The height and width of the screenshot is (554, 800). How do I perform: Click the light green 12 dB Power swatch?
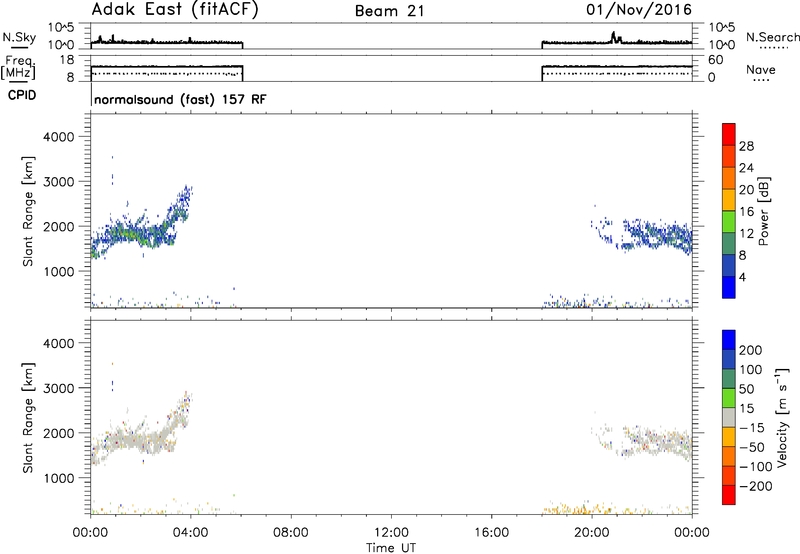729,221
